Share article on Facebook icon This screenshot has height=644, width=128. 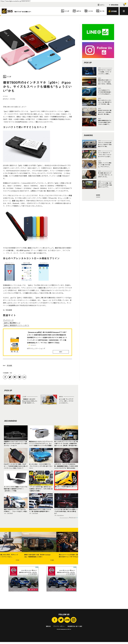pos(5,377)
